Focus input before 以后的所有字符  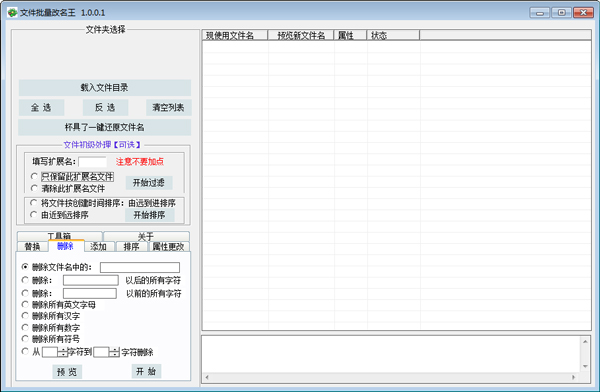coord(91,280)
